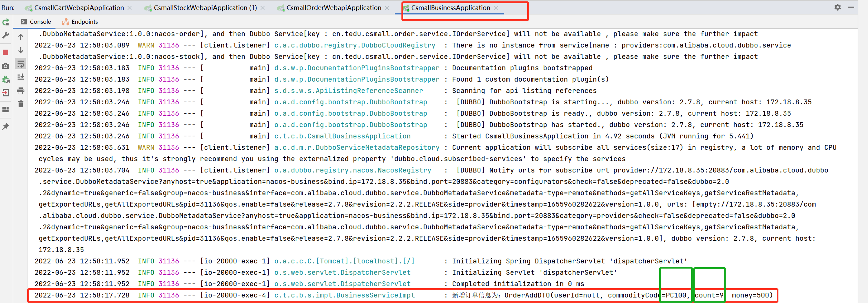The width and height of the screenshot is (868, 303).
Task: Pin the run tab with the pin icon
Action: tap(6, 126)
